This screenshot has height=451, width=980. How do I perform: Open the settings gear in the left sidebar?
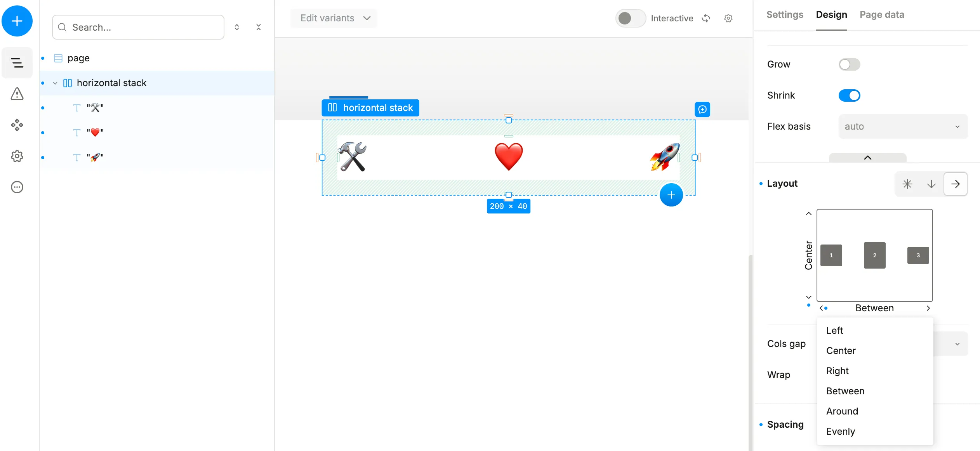pos(17,156)
